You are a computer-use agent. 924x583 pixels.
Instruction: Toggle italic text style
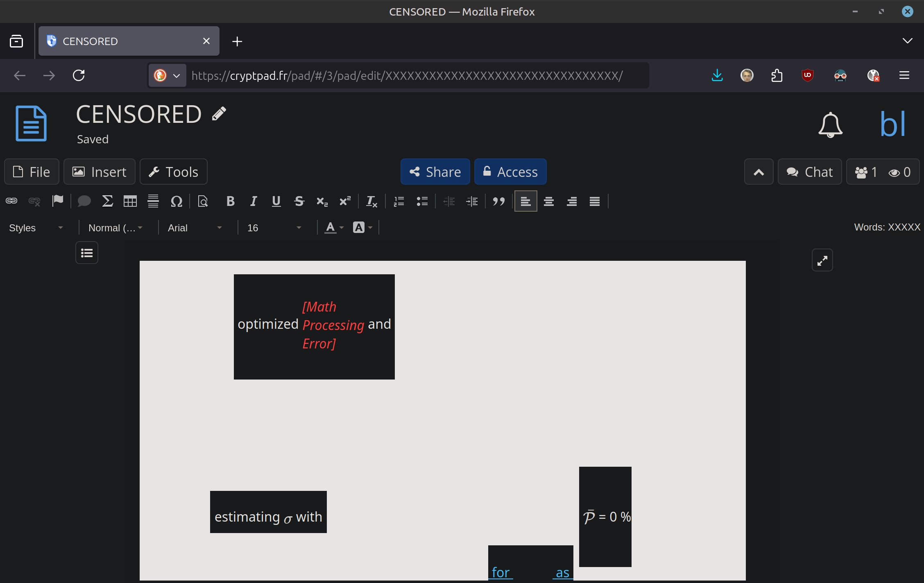pyautogui.click(x=254, y=201)
